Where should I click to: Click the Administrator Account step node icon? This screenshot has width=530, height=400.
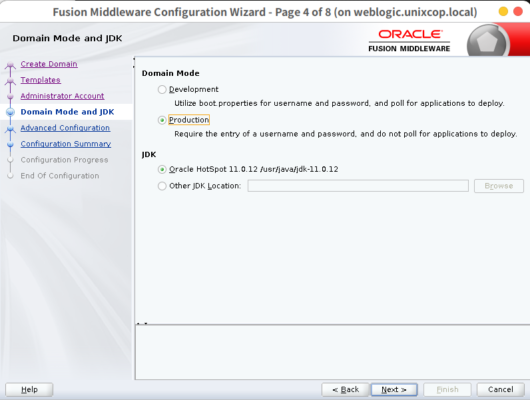[x=10, y=96]
